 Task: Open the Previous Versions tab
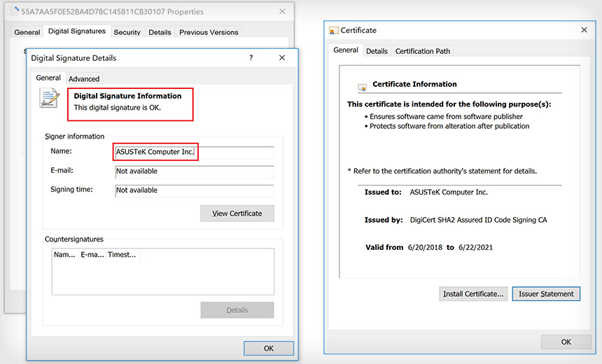pyautogui.click(x=209, y=32)
